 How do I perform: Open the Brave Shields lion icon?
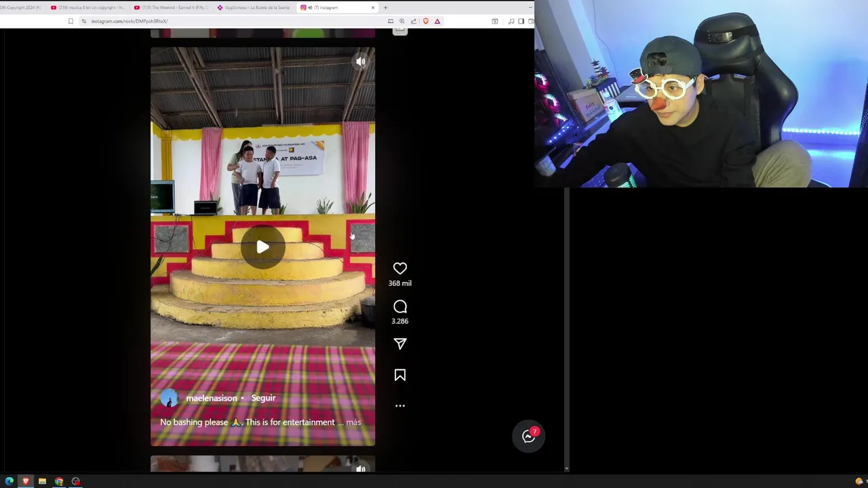426,21
